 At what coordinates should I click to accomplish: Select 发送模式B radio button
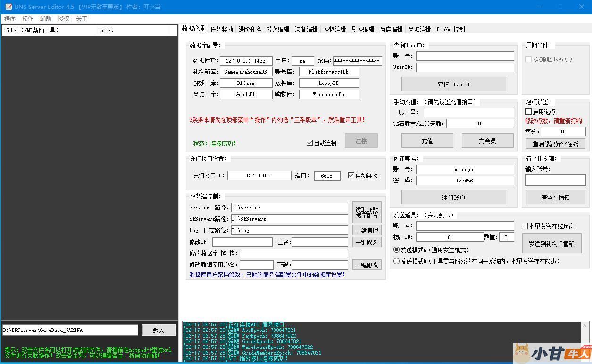(397, 261)
